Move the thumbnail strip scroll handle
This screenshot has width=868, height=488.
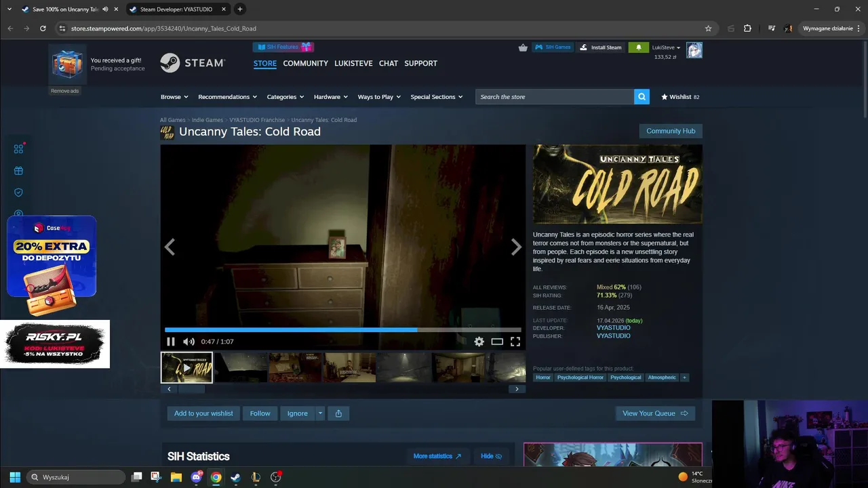pos(191,389)
